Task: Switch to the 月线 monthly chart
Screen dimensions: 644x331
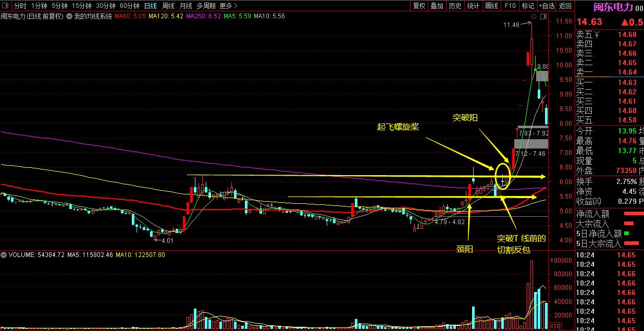Action: (185, 6)
